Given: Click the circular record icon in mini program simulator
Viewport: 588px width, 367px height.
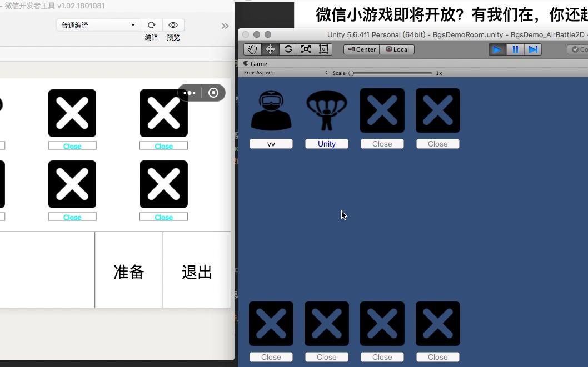Looking at the screenshot, I should 213,93.
